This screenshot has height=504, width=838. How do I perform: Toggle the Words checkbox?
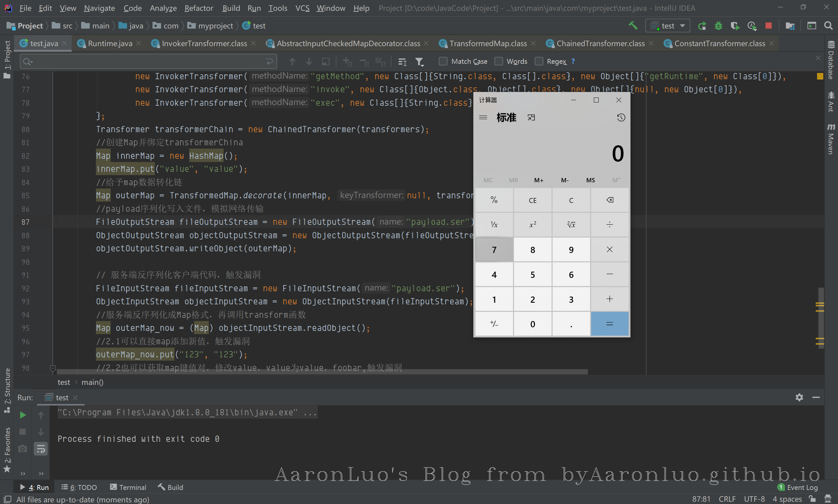498,61
